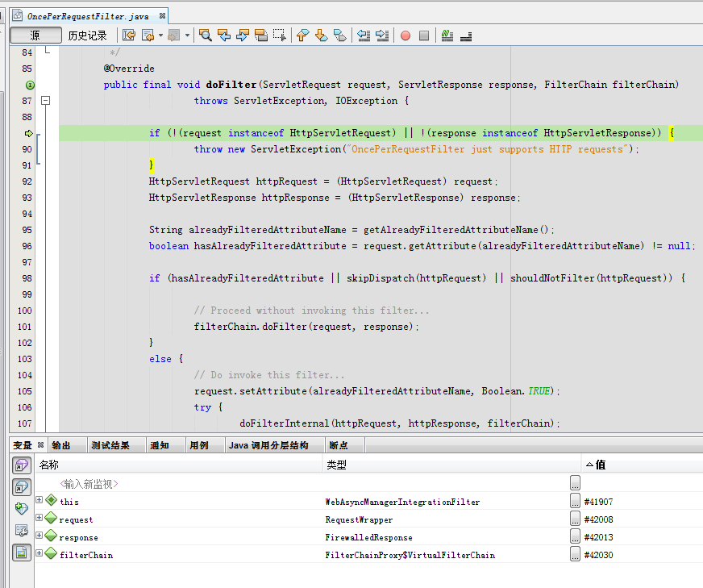This screenshot has height=588, width=703.
Task: Click Find Previous Occurrence icon
Action: pyautogui.click(x=224, y=35)
